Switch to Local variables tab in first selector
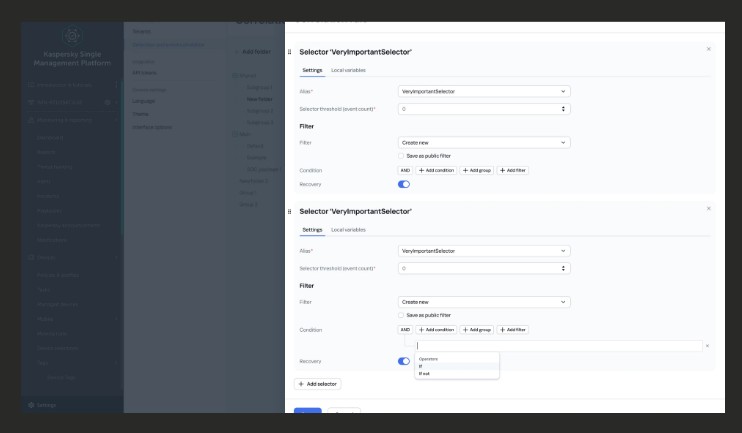Image resolution: width=742 pixels, height=433 pixels. point(348,70)
